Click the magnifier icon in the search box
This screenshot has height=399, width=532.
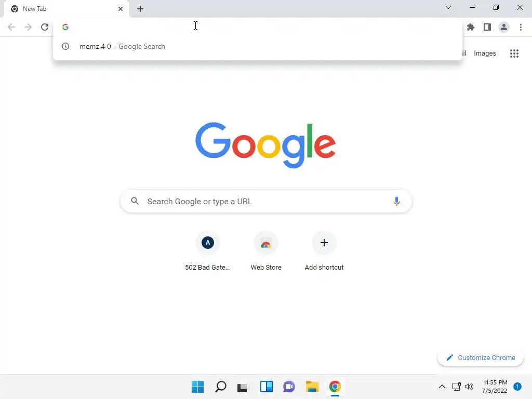[x=135, y=201]
